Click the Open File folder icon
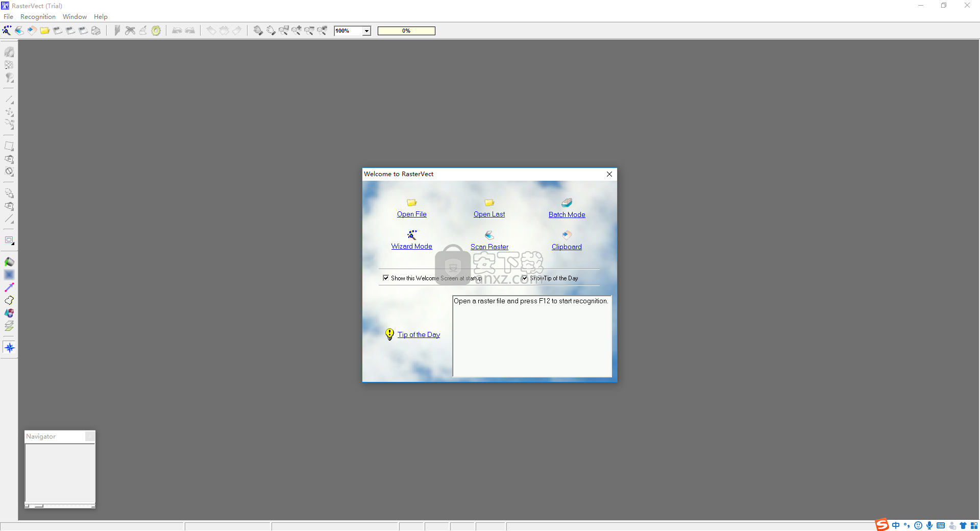The image size is (980, 531). [x=412, y=203]
